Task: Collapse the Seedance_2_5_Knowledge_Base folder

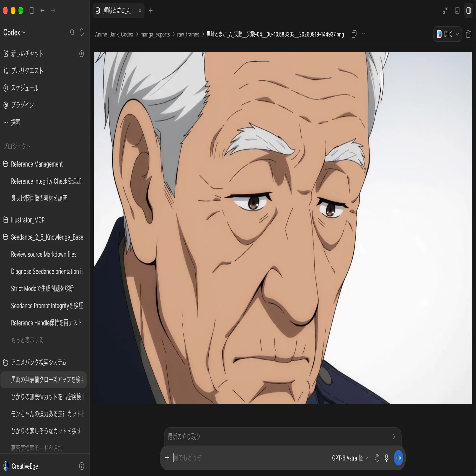Action: 6,237
